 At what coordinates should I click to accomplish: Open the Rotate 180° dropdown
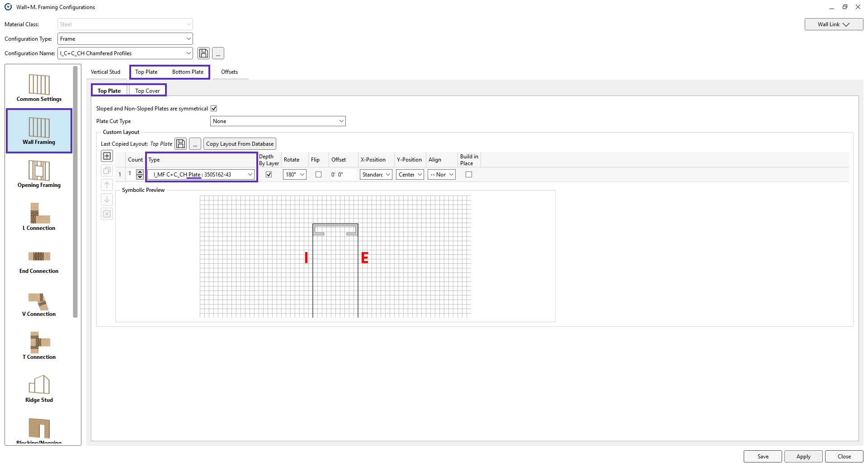click(x=295, y=175)
